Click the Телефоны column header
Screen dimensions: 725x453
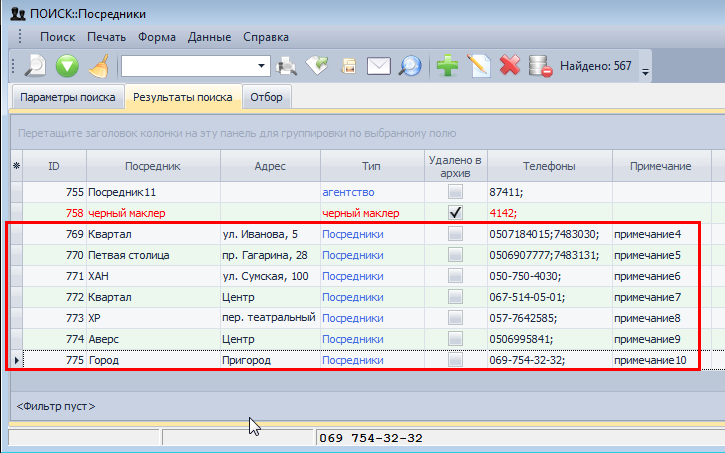[548, 165]
